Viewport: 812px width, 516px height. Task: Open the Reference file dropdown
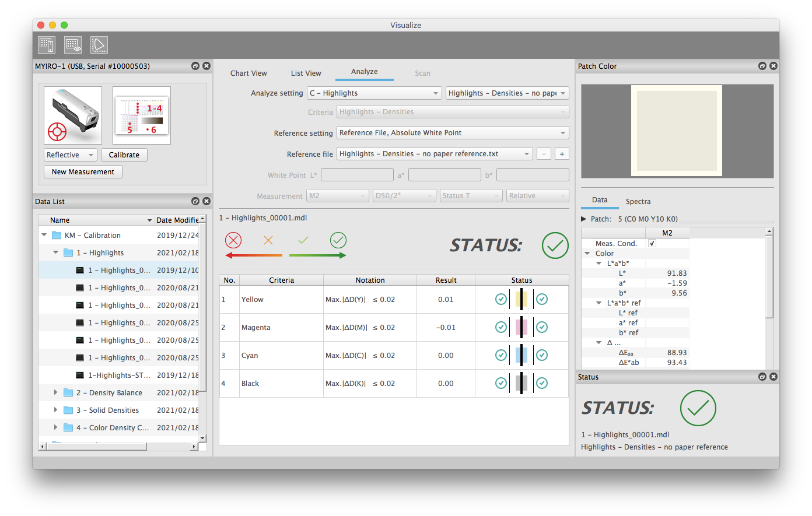[435, 154]
